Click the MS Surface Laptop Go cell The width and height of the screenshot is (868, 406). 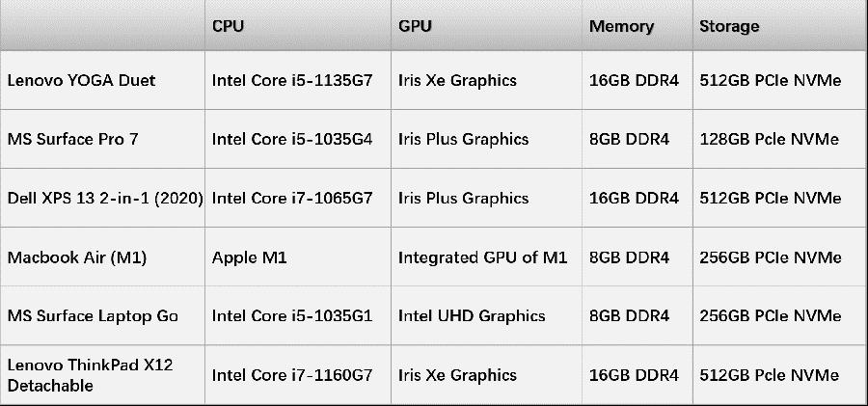click(93, 316)
